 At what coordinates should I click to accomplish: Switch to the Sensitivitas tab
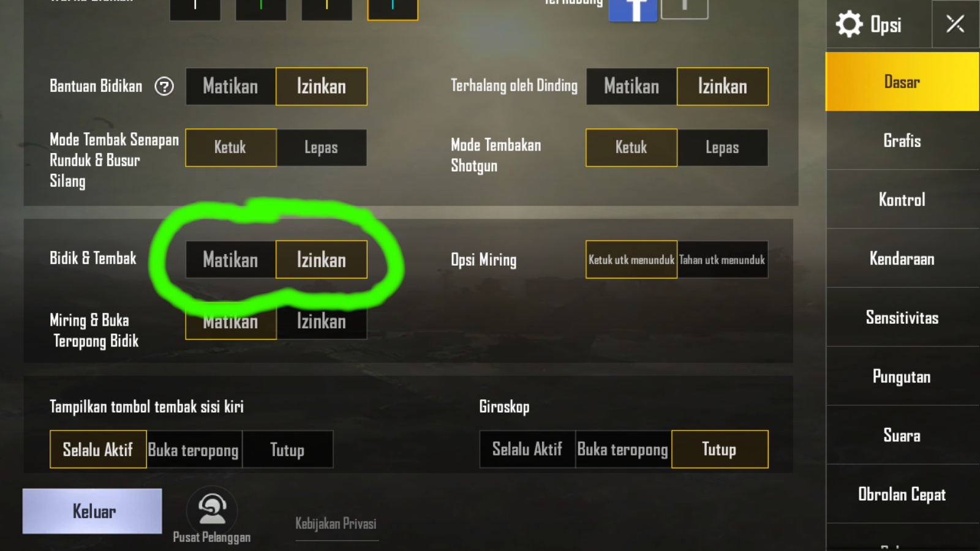tap(902, 317)
